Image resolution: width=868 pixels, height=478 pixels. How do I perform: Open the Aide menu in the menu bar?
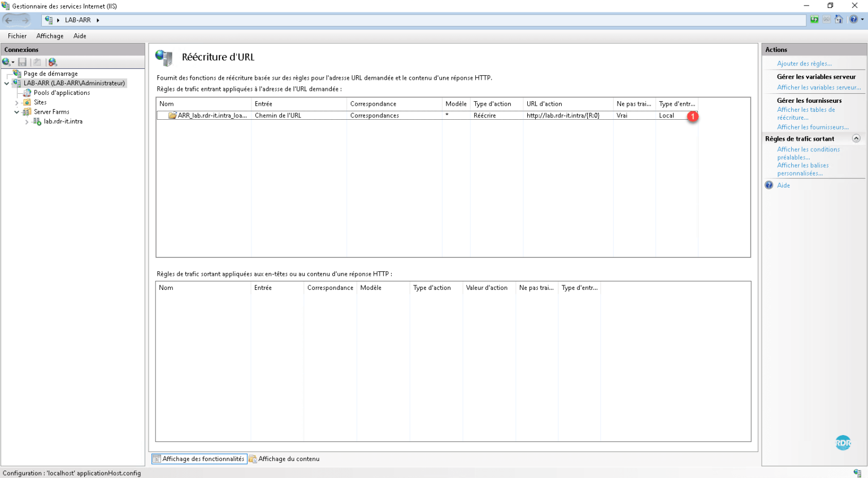pyautogui.click(x=80, y=36)
